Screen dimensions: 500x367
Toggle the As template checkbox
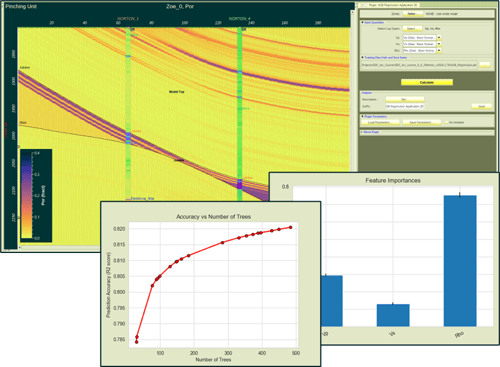pyautogui.click(x=447, y=122)
